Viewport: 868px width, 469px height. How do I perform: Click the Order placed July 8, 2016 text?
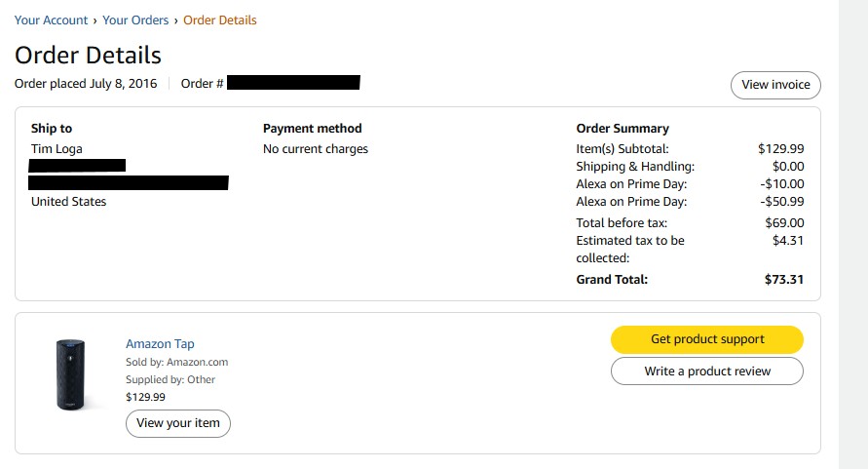(86, 84)
